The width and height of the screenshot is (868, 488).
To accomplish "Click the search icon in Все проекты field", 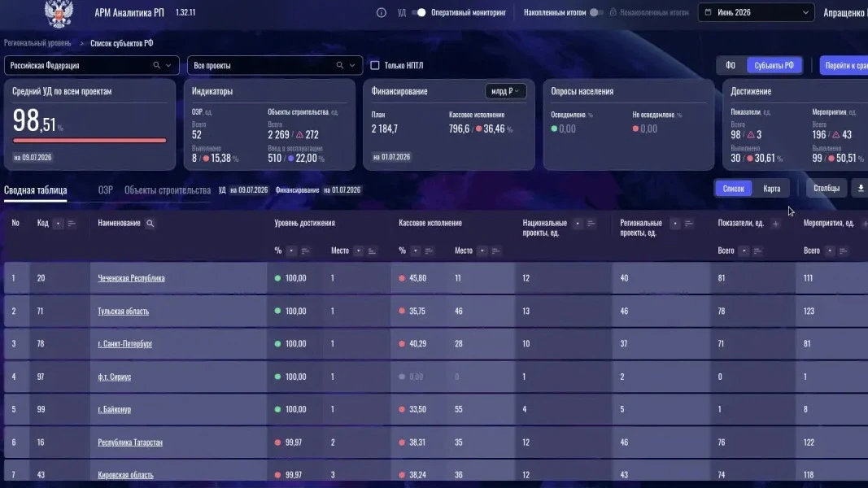I will 340,65.
